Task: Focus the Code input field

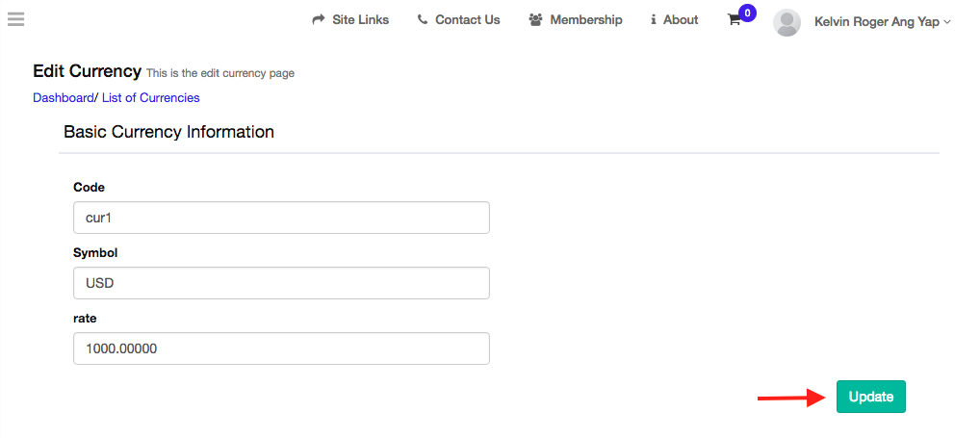Action: coord(281,218)
